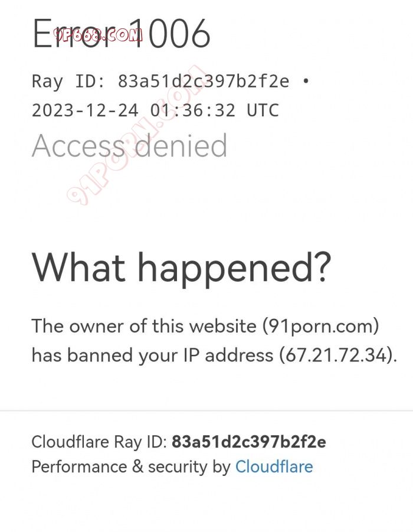Click "Performance & security by" footer text
The image size is (413, 532).
click(x=130, y=466)
